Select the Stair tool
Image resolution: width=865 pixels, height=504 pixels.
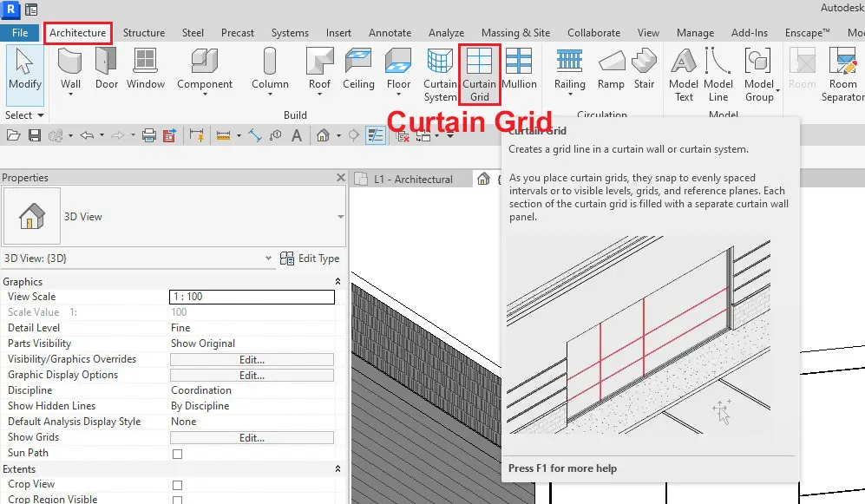[x=644, y=69]
